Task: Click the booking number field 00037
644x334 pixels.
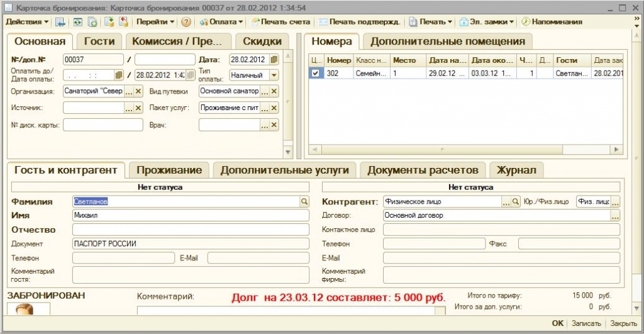Action: tap(93, 60)
